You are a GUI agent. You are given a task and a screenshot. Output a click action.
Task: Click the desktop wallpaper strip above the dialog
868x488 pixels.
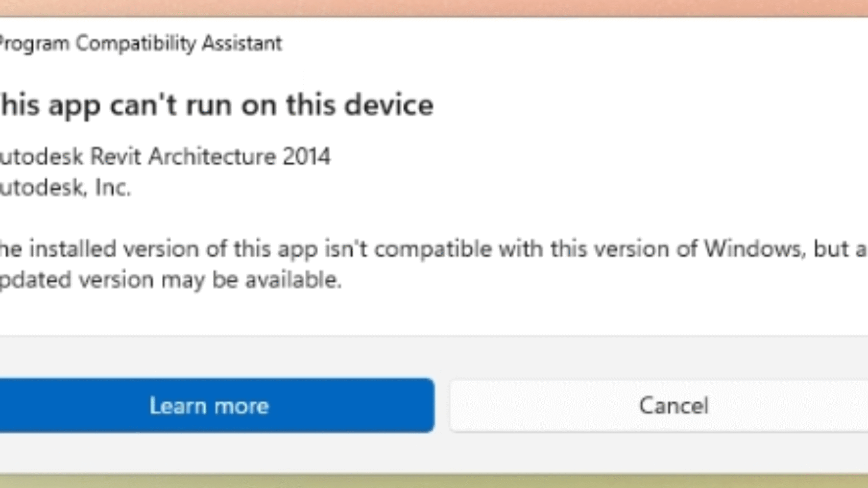pyautogui.click(x=434, y=7)
